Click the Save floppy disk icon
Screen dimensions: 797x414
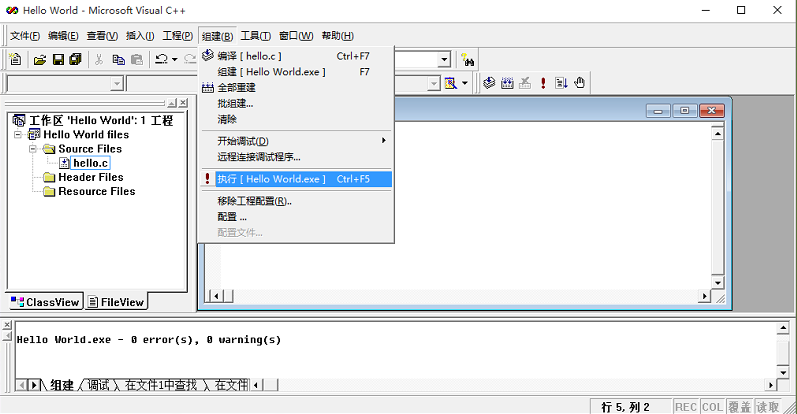tap(58, 60)
